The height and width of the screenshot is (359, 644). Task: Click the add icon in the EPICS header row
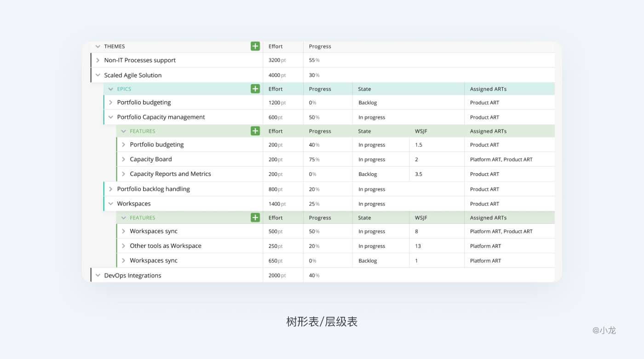(x=255, y=88)
